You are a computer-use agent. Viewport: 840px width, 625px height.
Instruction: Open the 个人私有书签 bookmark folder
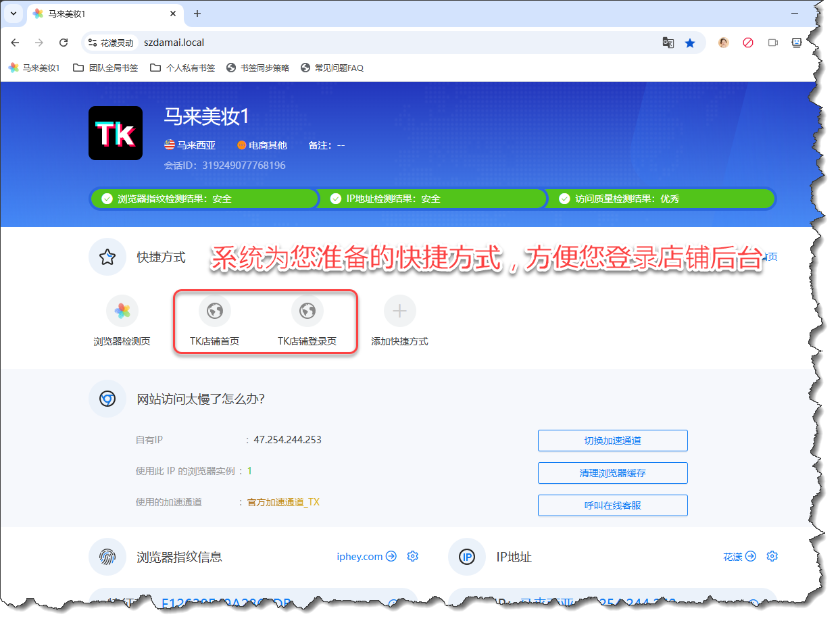(182, 68)
